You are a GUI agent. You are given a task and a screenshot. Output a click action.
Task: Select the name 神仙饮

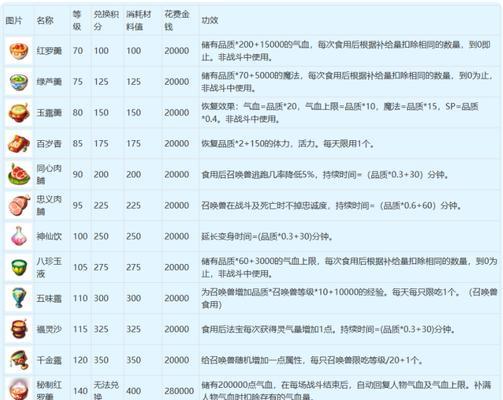(x=49, y=237)
